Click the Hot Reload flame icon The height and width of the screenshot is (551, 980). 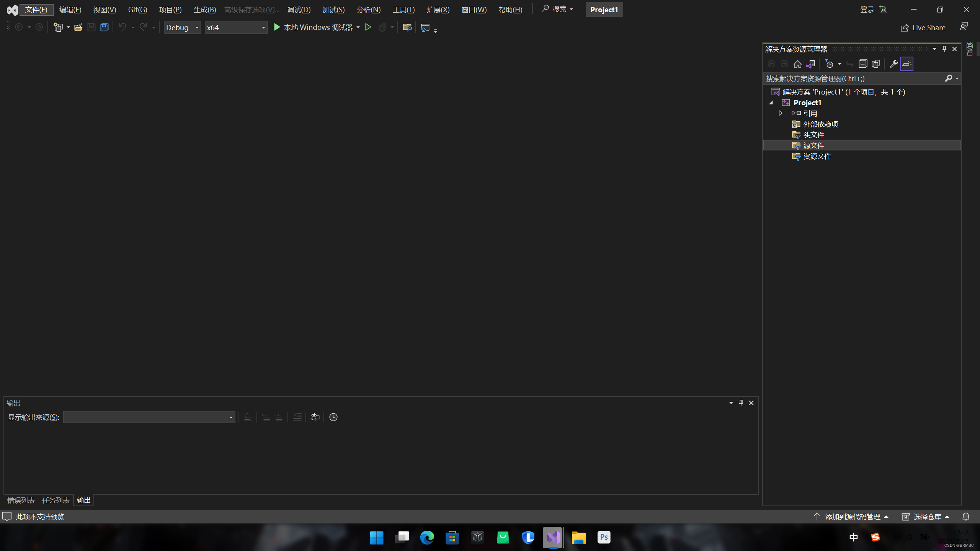[x=382, y=27]
